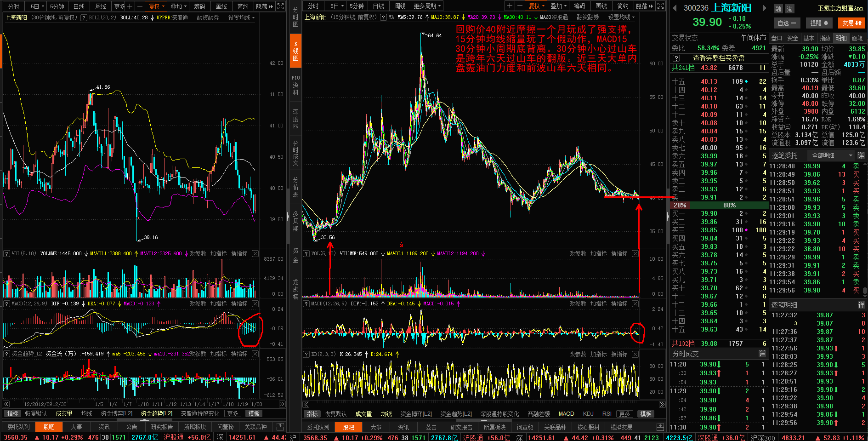Open the K线图 sidebar view
This screenshot has width=868, height=441.
pyautogui.click(x=295, y=51)
